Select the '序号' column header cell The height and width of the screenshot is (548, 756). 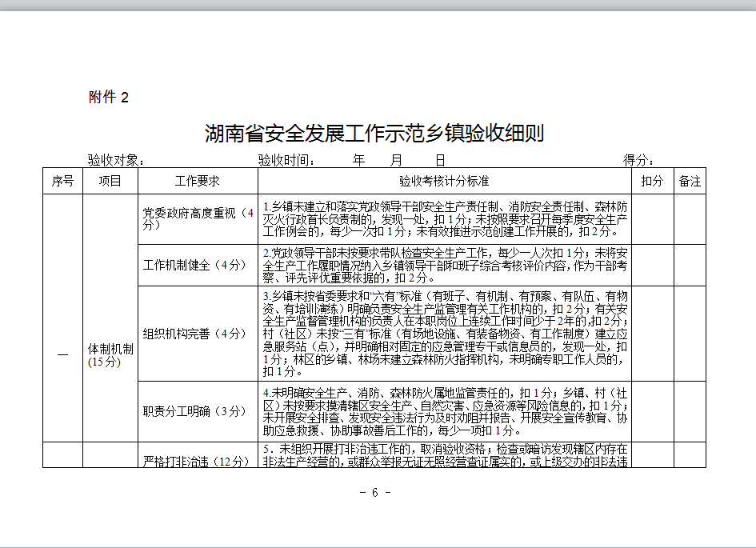62,182
